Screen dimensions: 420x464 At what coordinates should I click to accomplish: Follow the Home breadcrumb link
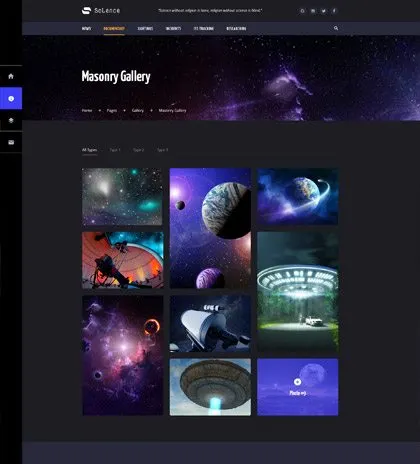coord(87,110)
